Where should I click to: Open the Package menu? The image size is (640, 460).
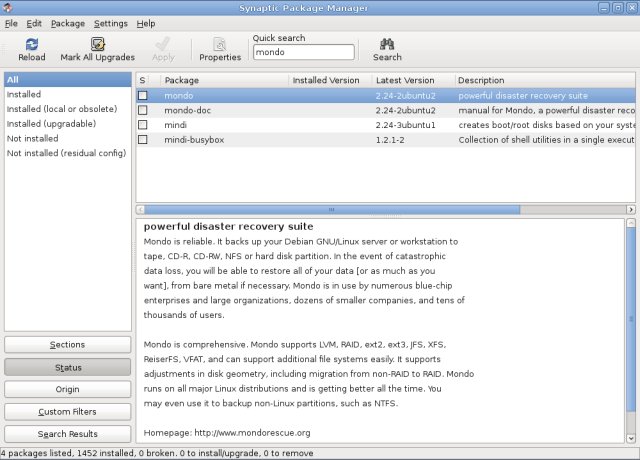click(68, 23)
